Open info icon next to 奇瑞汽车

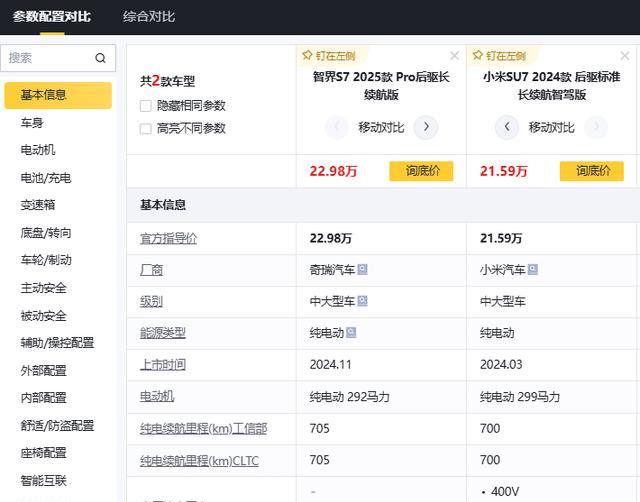pos(362,269)
